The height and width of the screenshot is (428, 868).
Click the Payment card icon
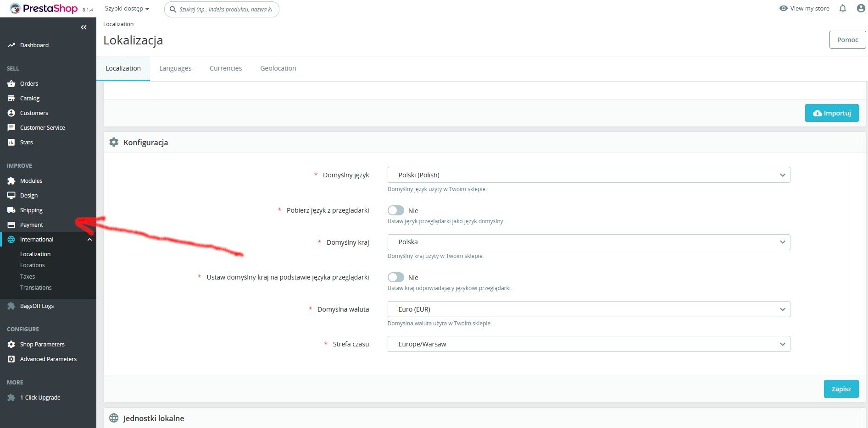click(x=11, y=225)
